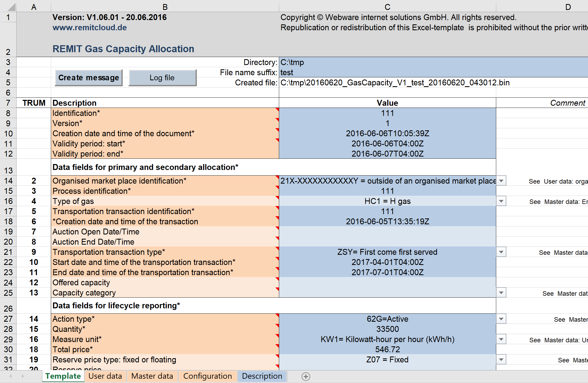This screenshot has width=588, height=383.
Task: Switch to the Configuration tab
Action: [207, 376]
